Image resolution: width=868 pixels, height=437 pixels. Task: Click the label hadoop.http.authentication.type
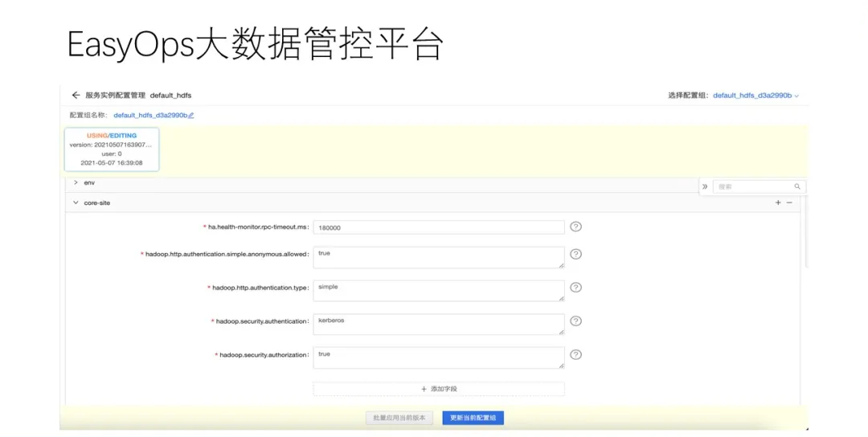(260, 288)
